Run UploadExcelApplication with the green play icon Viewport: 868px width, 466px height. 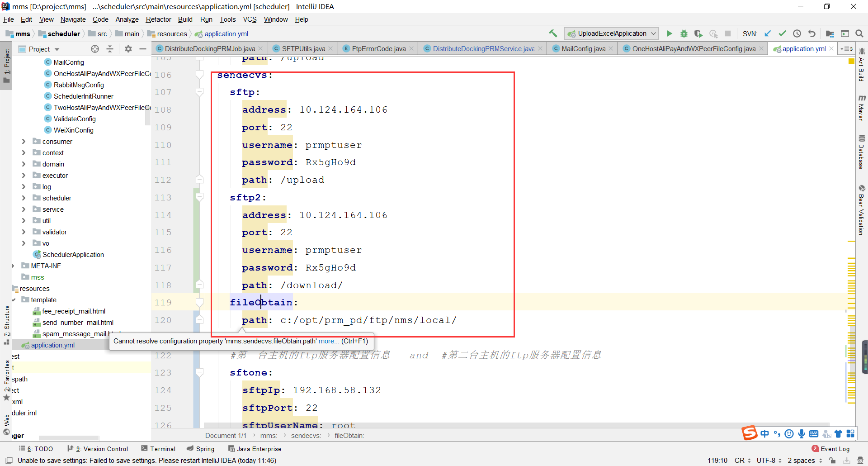click(669, 33)
